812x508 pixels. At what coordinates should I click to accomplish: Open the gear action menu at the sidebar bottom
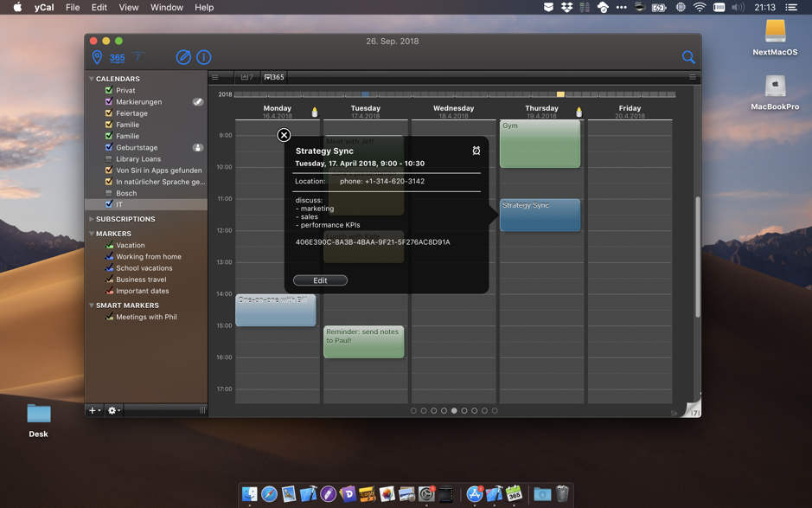pyautogui.click(x=112, y=410)
